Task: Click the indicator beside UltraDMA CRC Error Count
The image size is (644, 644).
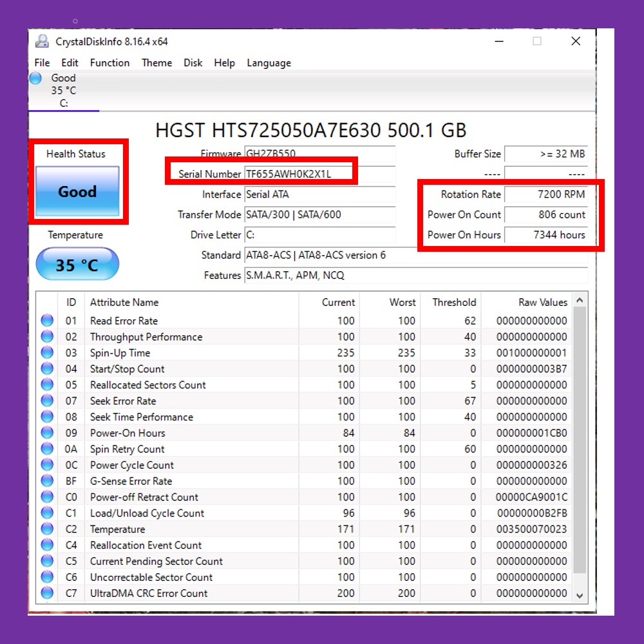Action: point(46,593)
